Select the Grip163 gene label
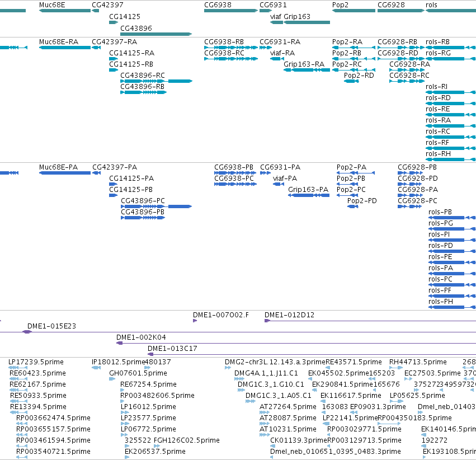Viewport: 476px width, 460px height. pos(297,17)
